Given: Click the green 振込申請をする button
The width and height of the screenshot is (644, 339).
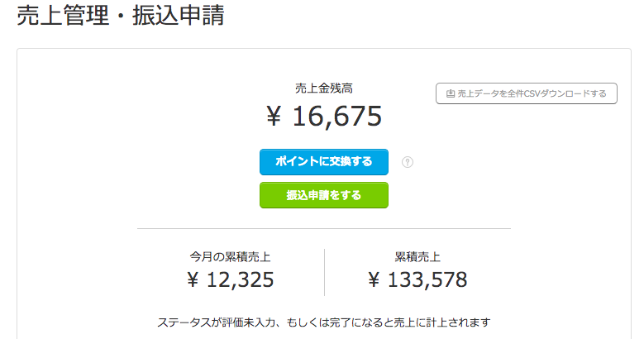Looking at the screenshot, I should pyautogui.click(x=323, y=195).
